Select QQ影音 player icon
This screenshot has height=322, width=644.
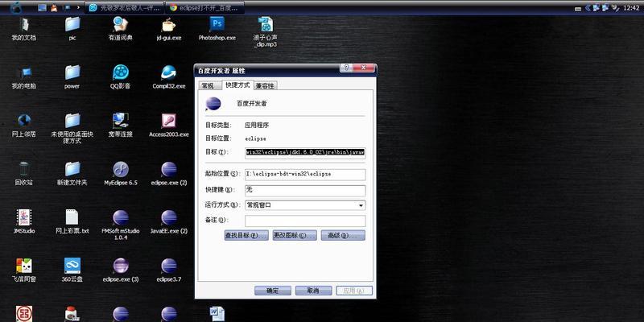(120, 76)
